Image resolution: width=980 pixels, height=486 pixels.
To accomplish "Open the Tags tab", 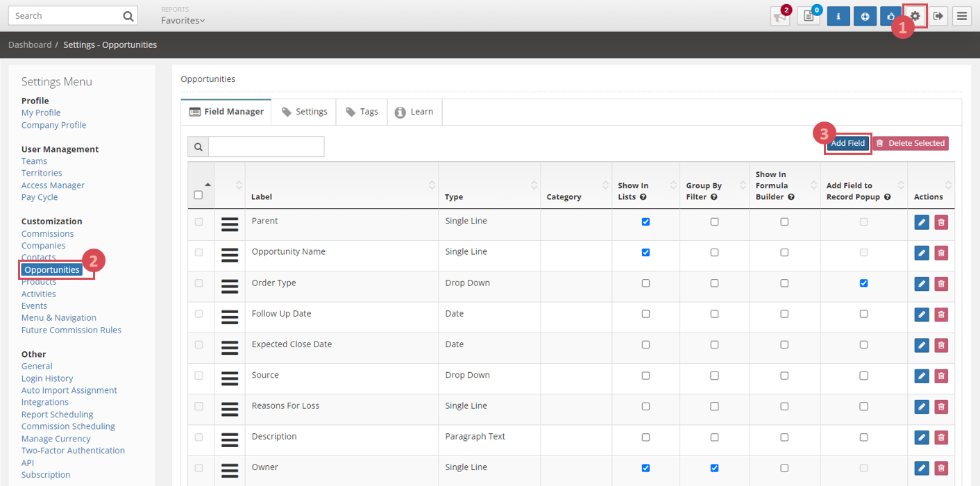I will (362, 112).
